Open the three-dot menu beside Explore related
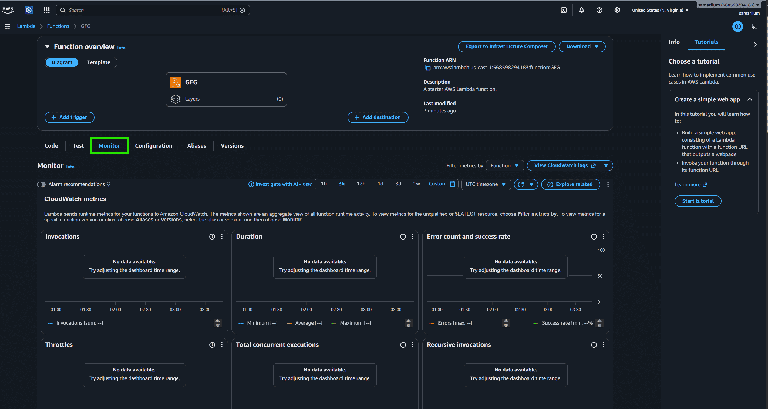 [x=608, y=185]
